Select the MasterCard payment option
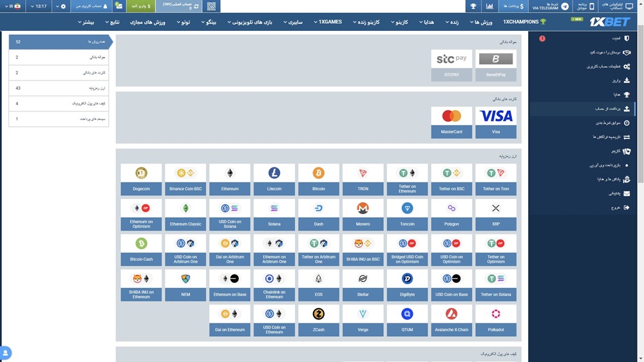644x362 pixels. pyautogui.click(x=451, y=122)
